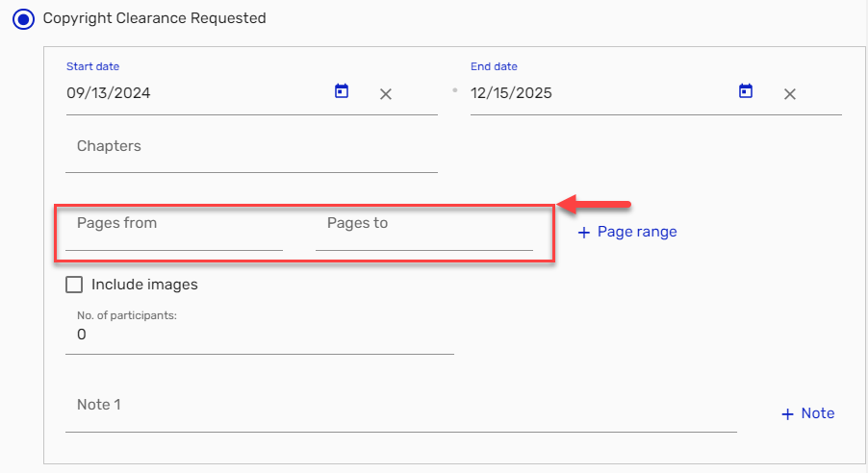Clear the End date value
This screenshot has width=868, height=473.
point(790,94)
